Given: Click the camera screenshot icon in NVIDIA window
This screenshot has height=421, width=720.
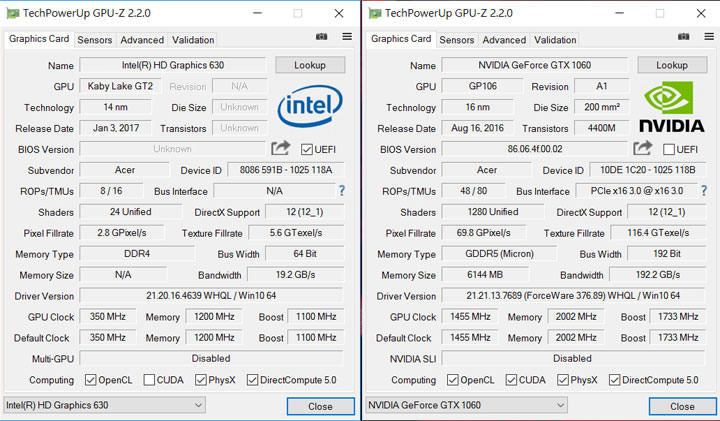Looking at the screenshot, I should click(684, 37).
